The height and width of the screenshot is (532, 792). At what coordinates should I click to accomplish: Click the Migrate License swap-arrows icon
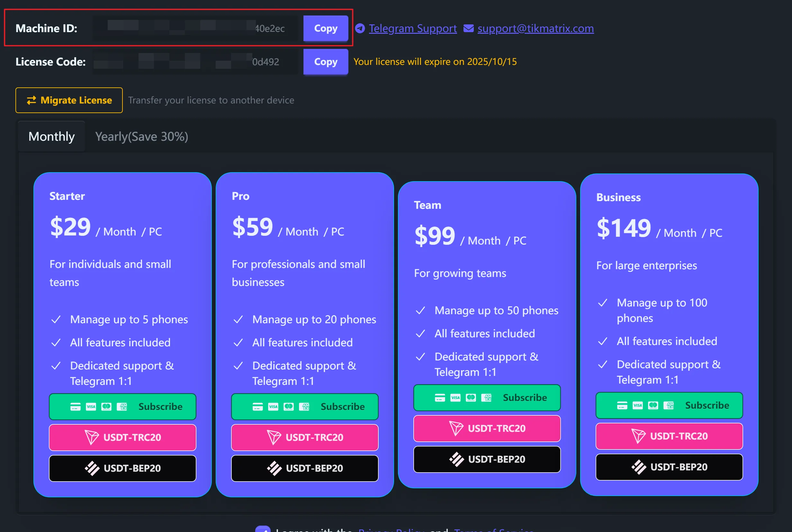tap(32, 100)
